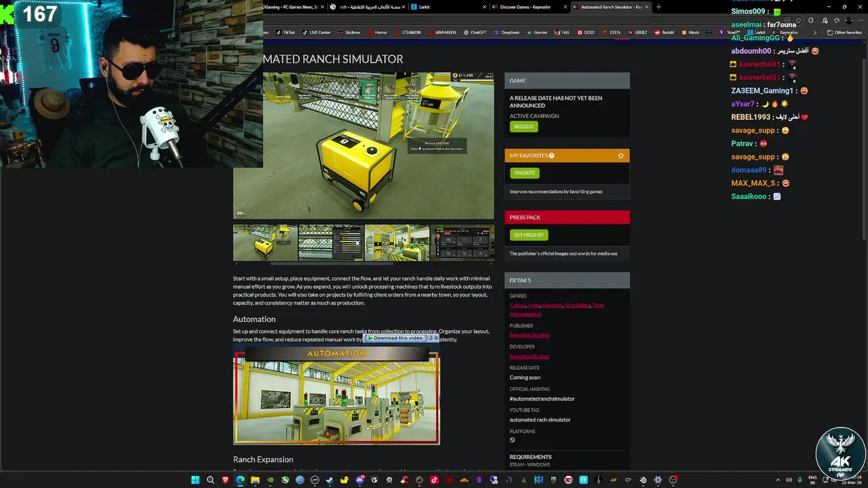Click the star icon in My Favorites header

620,156
